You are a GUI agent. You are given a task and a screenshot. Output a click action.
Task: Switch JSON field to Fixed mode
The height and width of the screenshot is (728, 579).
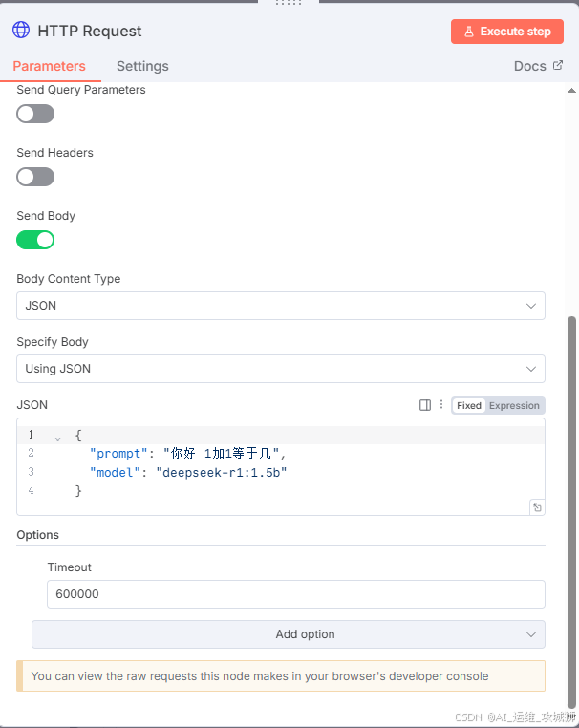(468, 405)
